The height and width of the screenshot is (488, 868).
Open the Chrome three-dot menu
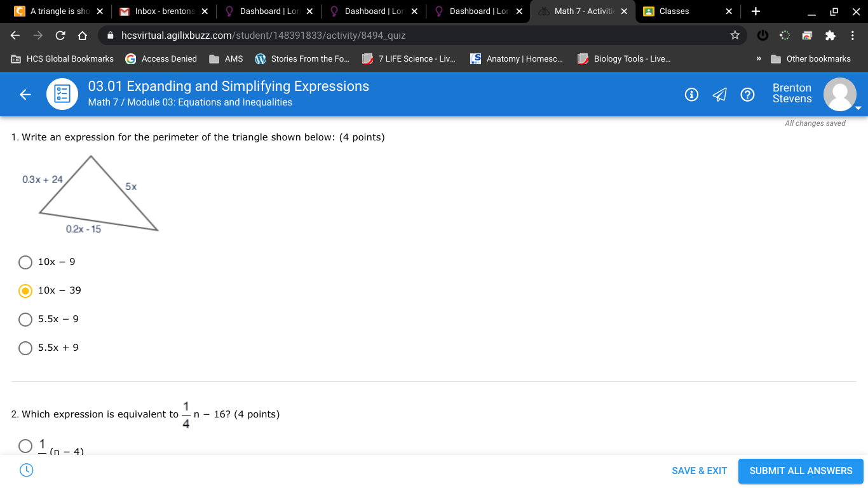tap(853, 35)
